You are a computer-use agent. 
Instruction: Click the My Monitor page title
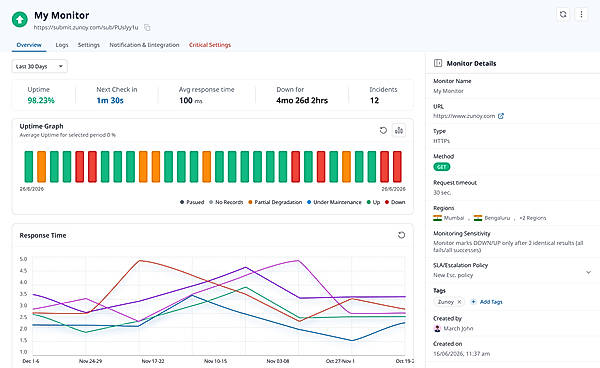(x=62, y=15)
